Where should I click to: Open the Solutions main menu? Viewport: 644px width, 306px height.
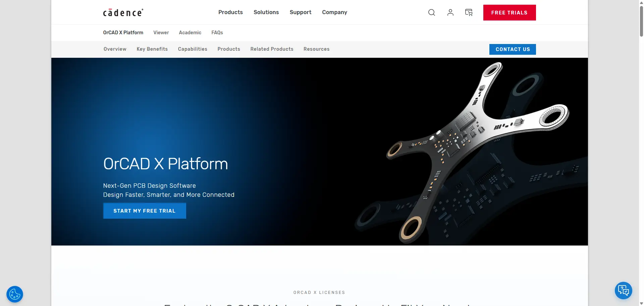click(266, 12)
